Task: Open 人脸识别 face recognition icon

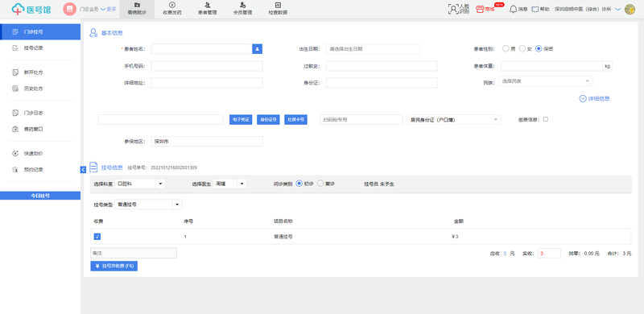Action: [453, 9]
